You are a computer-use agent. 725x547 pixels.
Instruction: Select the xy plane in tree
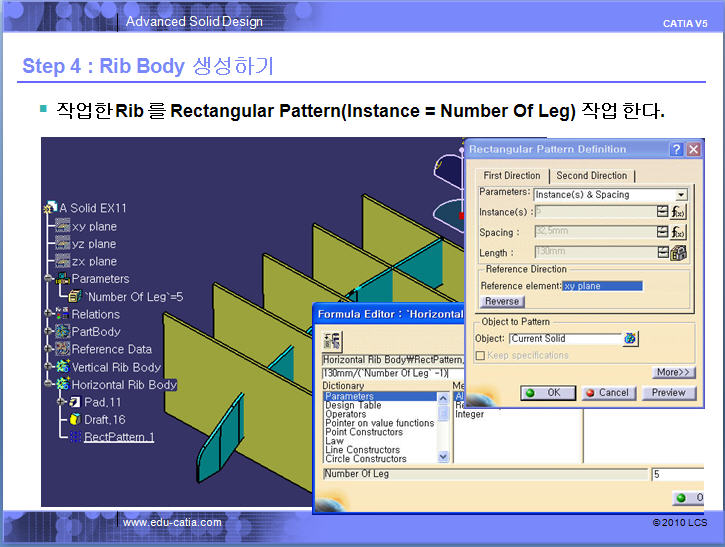click(94, 226)
